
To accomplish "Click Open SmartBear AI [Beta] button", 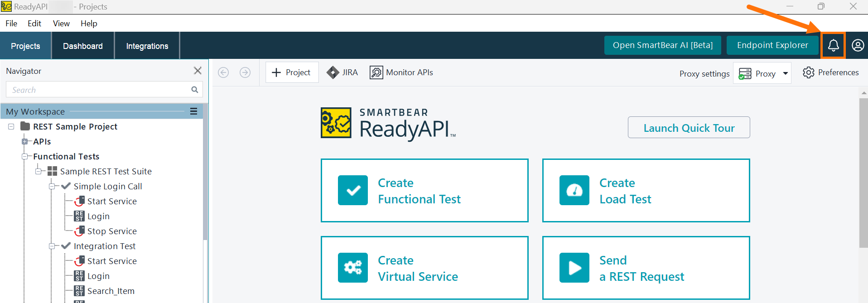I will (x=663, y=45).
